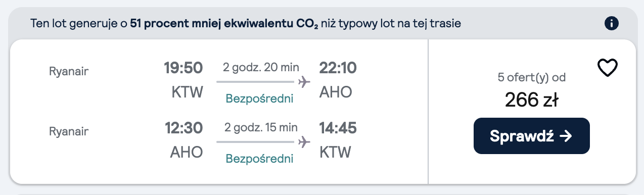The width and height of the screenshot is (644, 195).
Task: Click 2 godz. 15 min duration
Action: (261, 127)
